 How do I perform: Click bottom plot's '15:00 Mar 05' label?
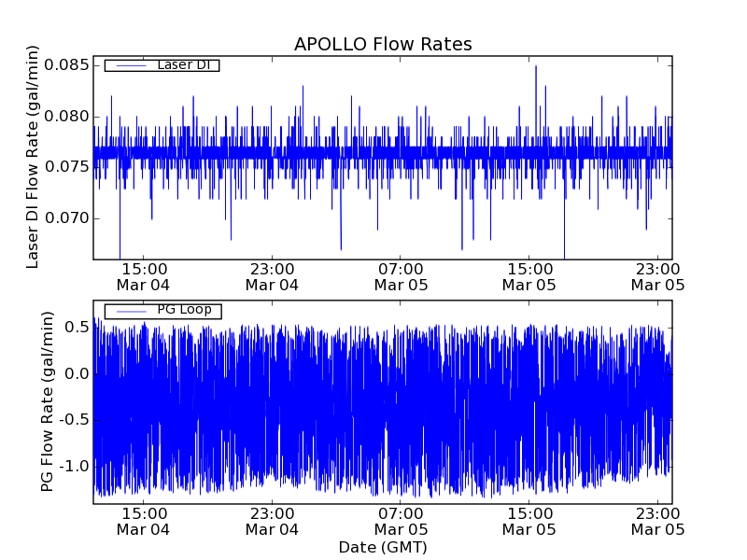click(529, 522)
